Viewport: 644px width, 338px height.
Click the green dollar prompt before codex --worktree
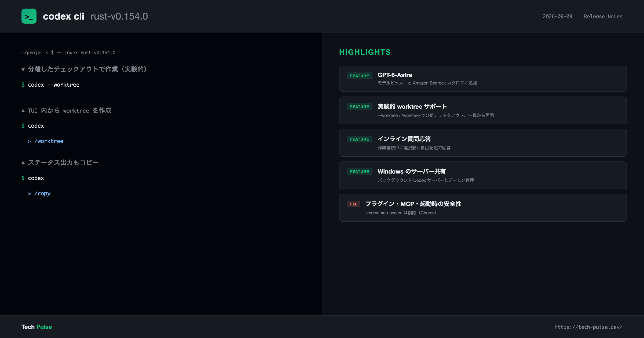[x=23, y=85]
